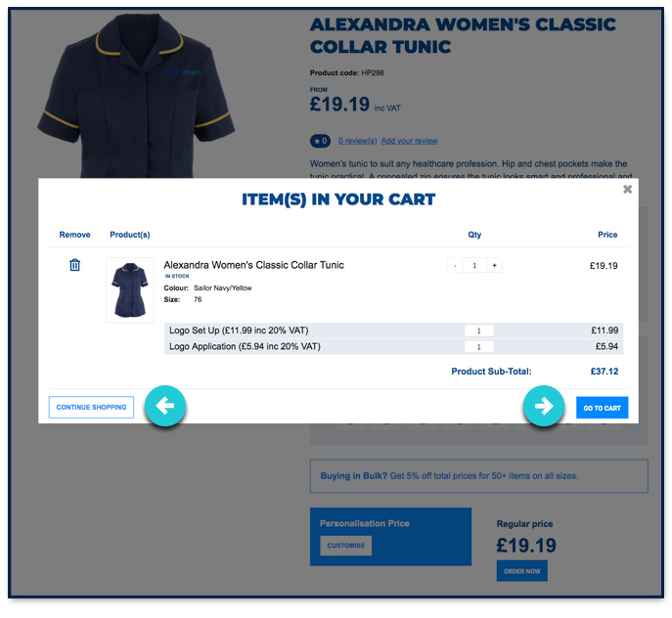
Task: Increase tunic quantity with plus button
Action: (495, 265)
